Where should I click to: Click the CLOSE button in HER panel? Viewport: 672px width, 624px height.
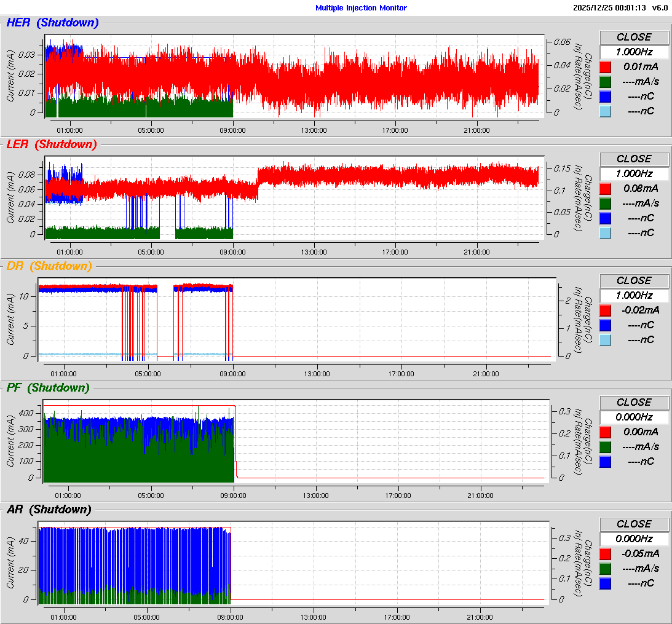(x=634, y=37)
